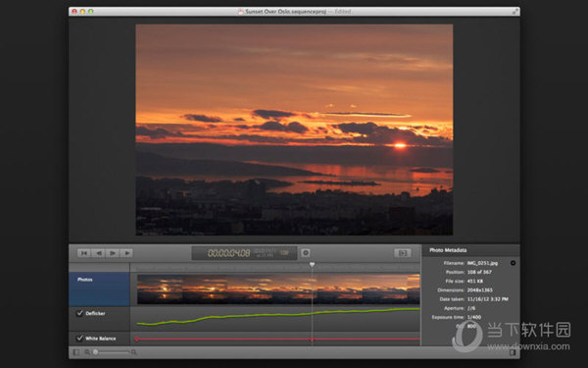Image resolution: width=588 pixels, height=368 pixels.
Task: Jump to first frame with skip-back button
Action: point(84,253)
